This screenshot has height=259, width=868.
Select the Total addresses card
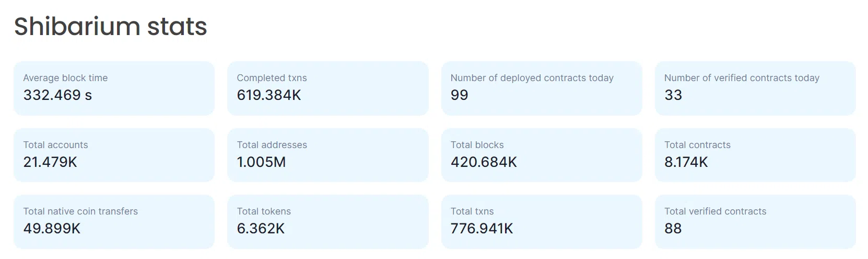[327, 155]
